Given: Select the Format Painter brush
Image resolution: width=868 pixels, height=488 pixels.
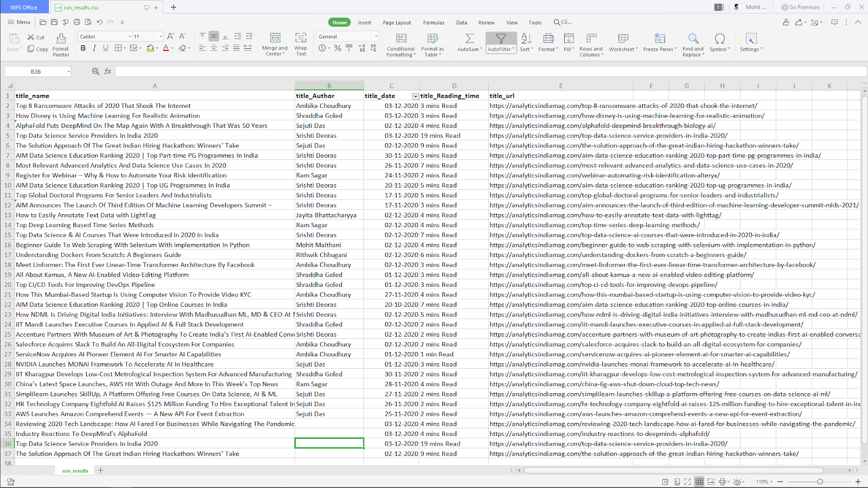Looking at the screenshot, I should click(61, 38).
